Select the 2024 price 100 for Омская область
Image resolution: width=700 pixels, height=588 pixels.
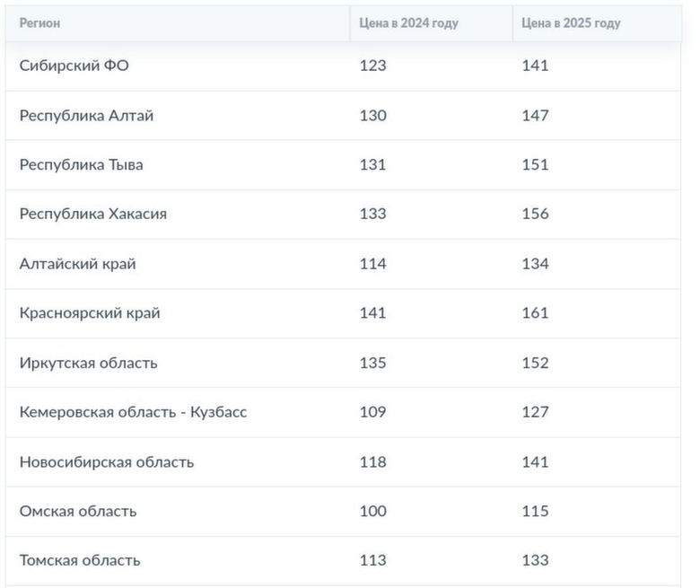pyautogui.click(x=372, y=512)
